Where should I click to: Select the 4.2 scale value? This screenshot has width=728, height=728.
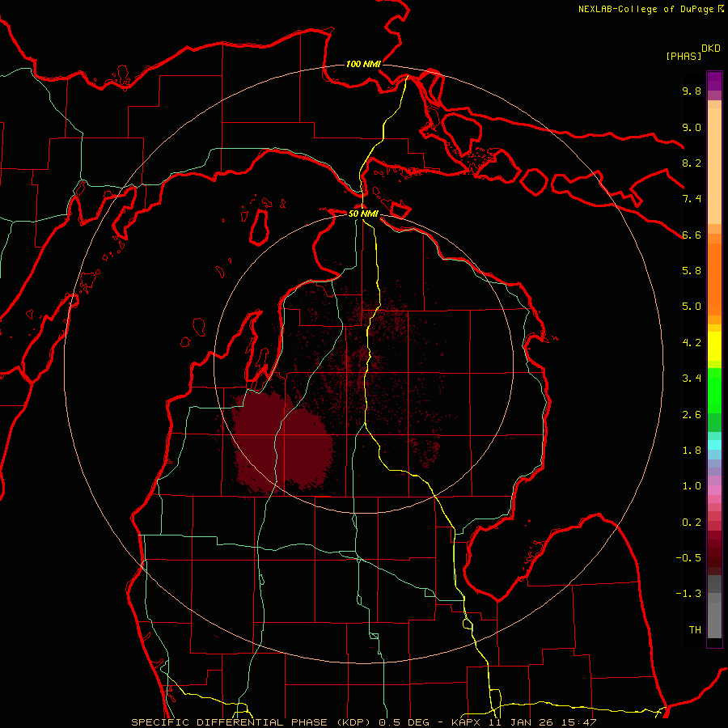692,343
